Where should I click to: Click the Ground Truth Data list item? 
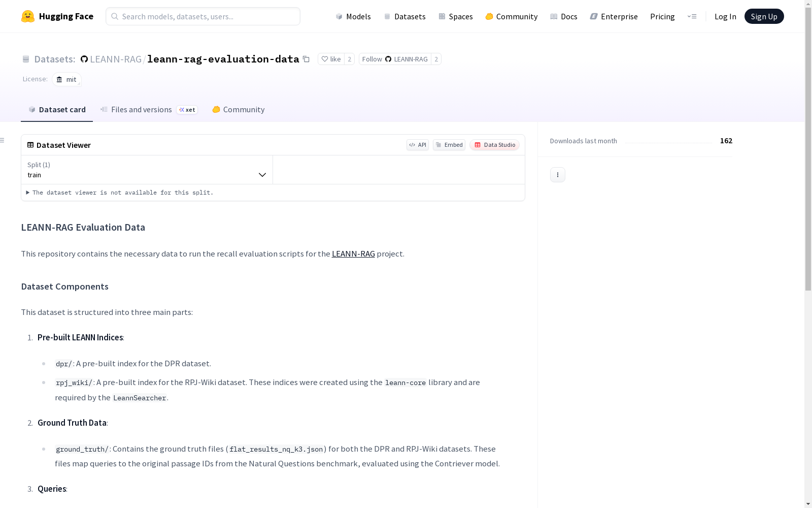pos(72,423)
